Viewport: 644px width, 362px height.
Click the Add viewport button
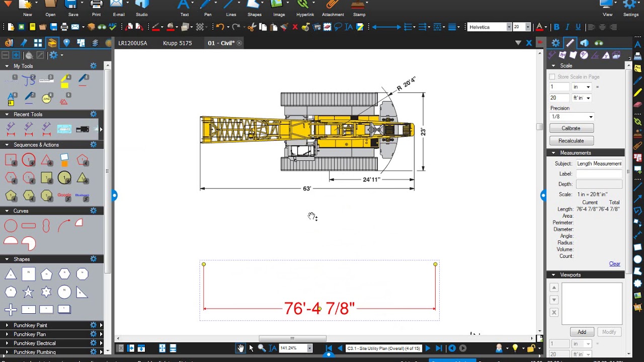click(582, 332)
